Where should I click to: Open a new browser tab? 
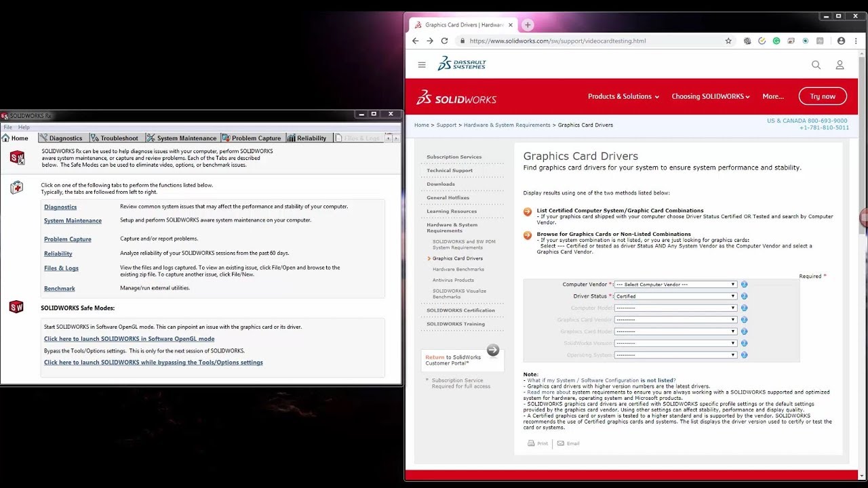(x=528, y=25)
